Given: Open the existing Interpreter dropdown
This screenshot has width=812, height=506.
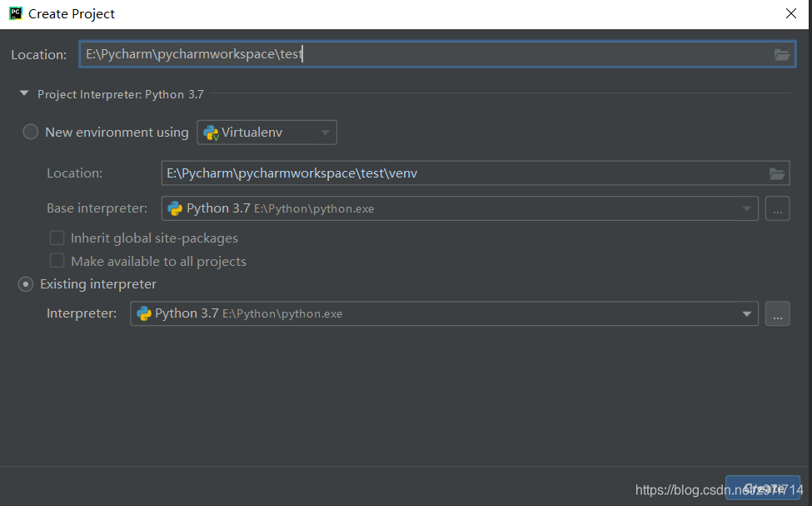Looking at the screenshot, I should 445,313.
